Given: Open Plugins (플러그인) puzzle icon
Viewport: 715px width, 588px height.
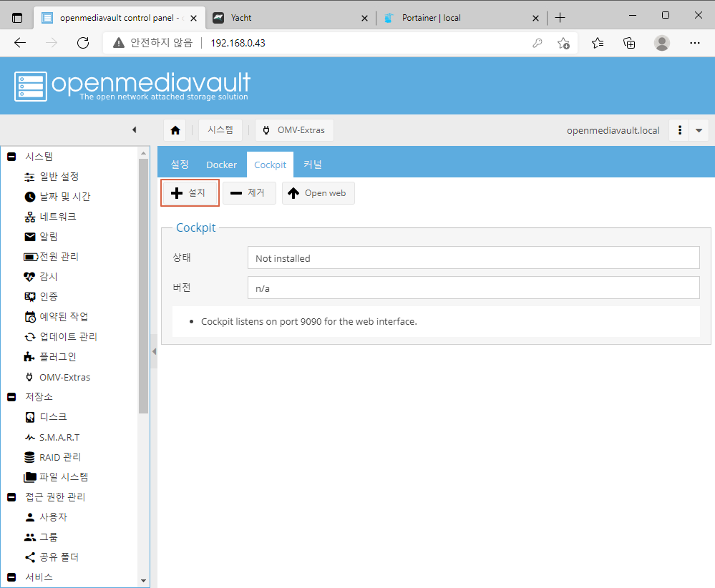Looking at the screenshot, I should pyautogui.click(x=29, y=357).
